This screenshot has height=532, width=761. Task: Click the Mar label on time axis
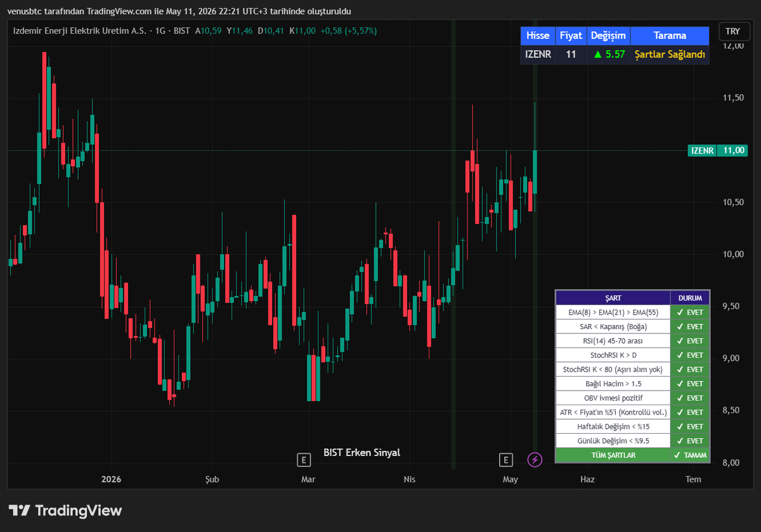(308, 479)
